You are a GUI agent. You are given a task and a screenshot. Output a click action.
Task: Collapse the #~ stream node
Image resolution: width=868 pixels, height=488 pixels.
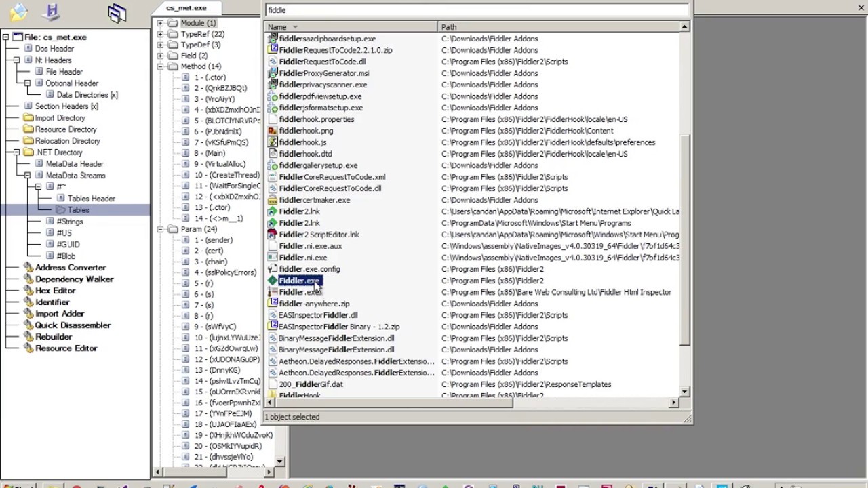point(39,187)
